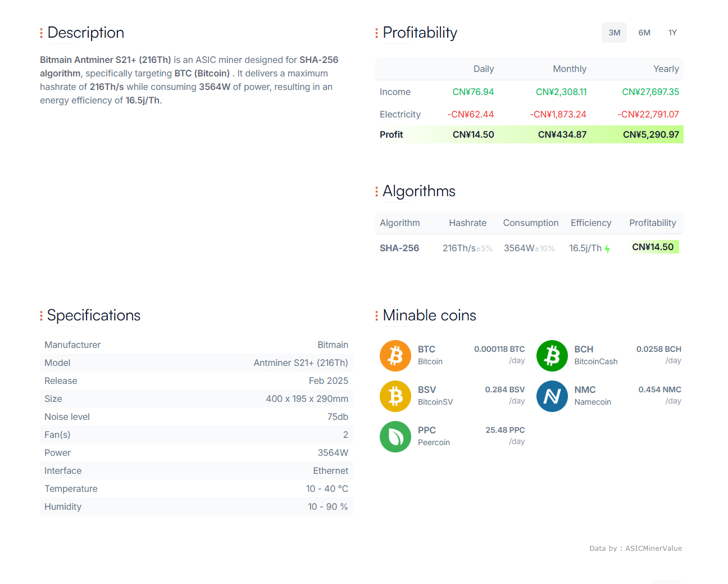This screenshot has width=728, height=584.
Task: Click the Power value 3564W in Specifications
Action: (x=333, y=452)
